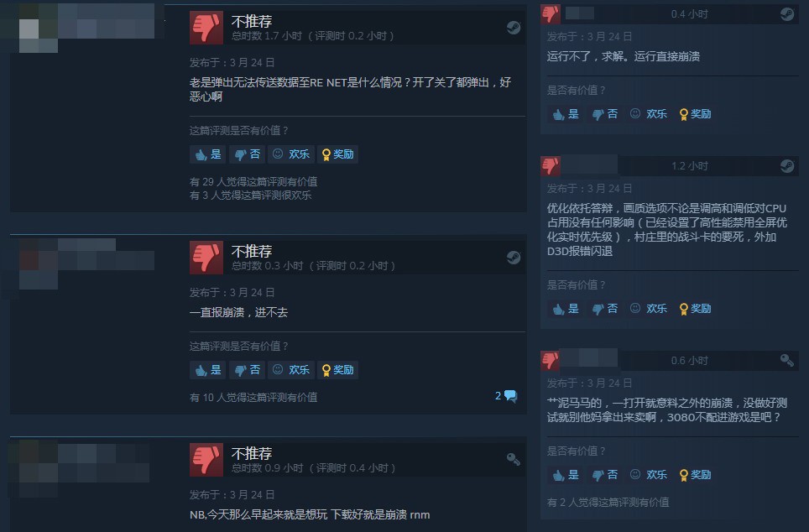
Task: Click Steam icon on 1.2 小时 review
Action: pyautogui.click(x=787, y=165)
